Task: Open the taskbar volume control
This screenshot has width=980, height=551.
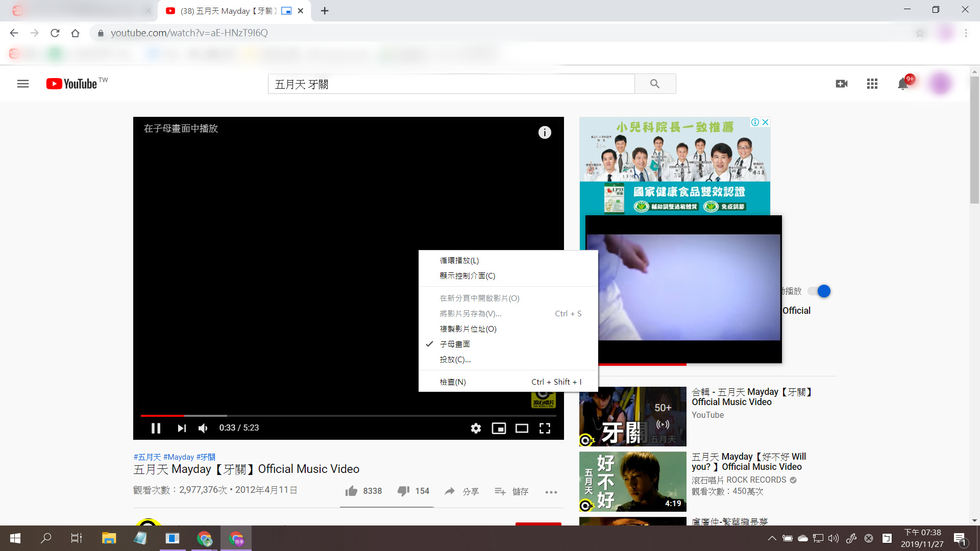Action: point(834,538)
